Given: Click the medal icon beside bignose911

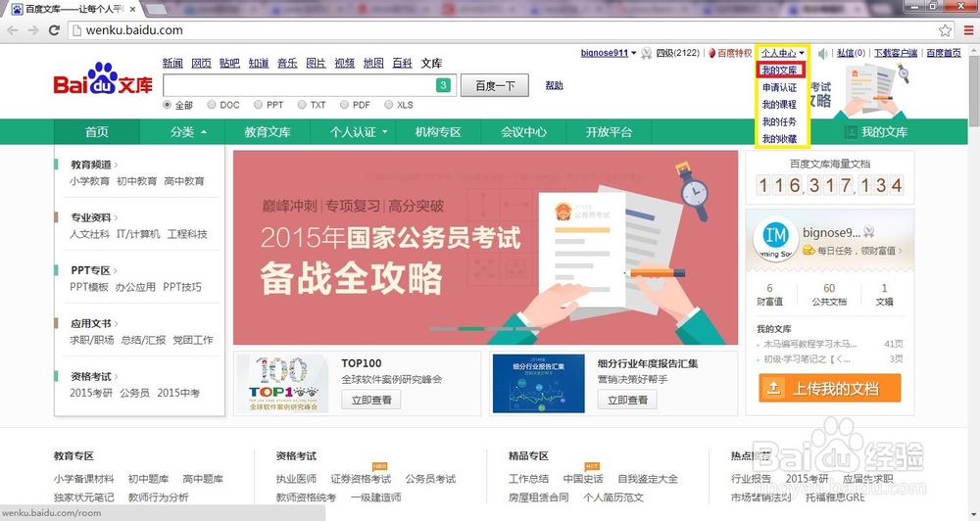Looking at the screenshot, I should [x=646, y=53].
